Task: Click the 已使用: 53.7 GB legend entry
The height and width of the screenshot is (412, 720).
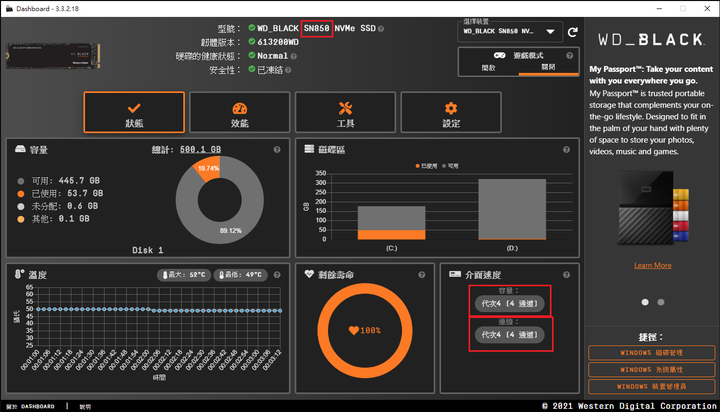Action: [60, 193]
